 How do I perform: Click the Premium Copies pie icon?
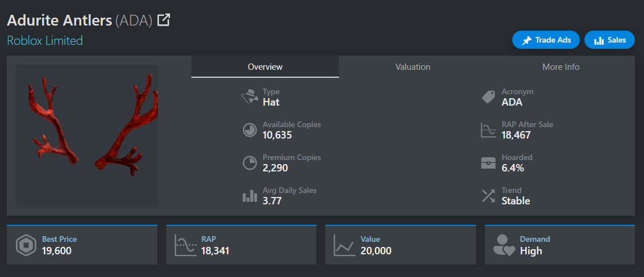click(x=250, y=163)
